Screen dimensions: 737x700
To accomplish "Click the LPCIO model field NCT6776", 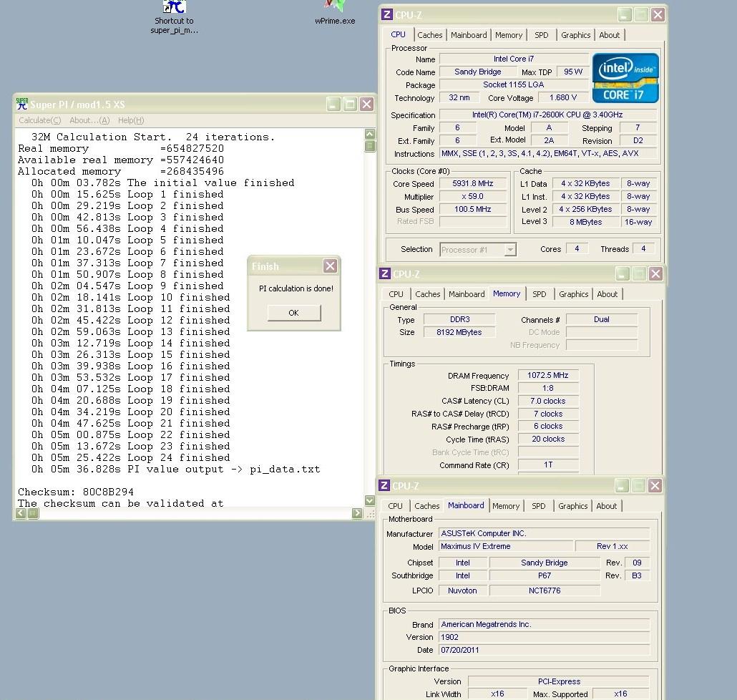I will tap(545, 590).
